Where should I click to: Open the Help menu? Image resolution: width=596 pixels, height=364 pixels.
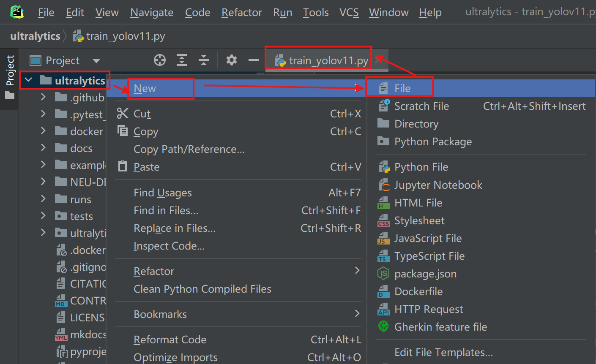[x=430, y=13]
